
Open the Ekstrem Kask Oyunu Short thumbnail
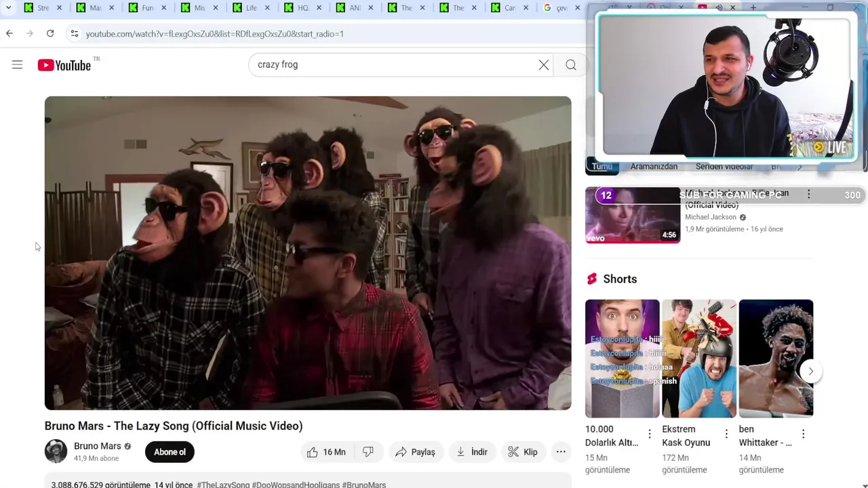point(699,359)
